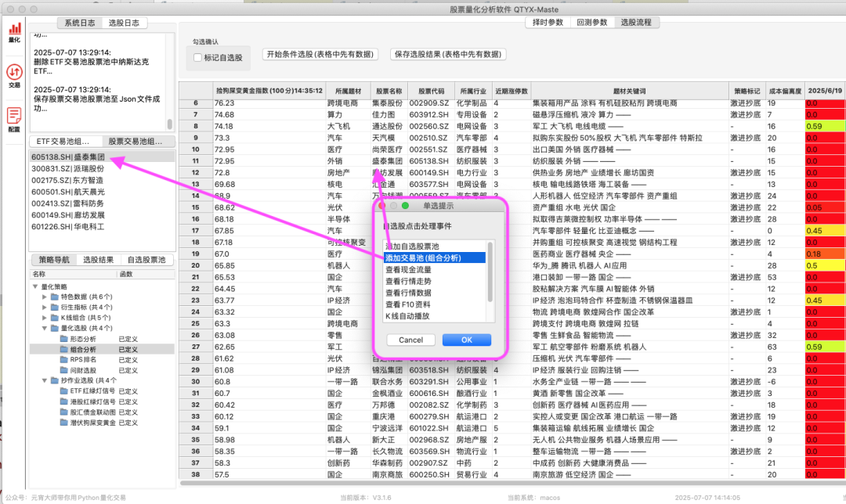Open the 交易 up-down arrows sidebar icon
Viewport: 846px width, 504px height.
pyautogui.click(x=15, y=76)
